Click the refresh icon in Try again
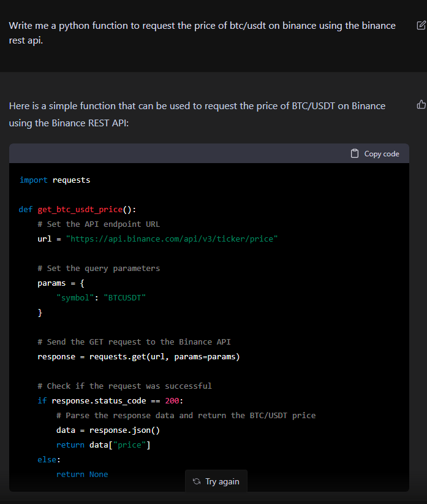 [197, 481]
